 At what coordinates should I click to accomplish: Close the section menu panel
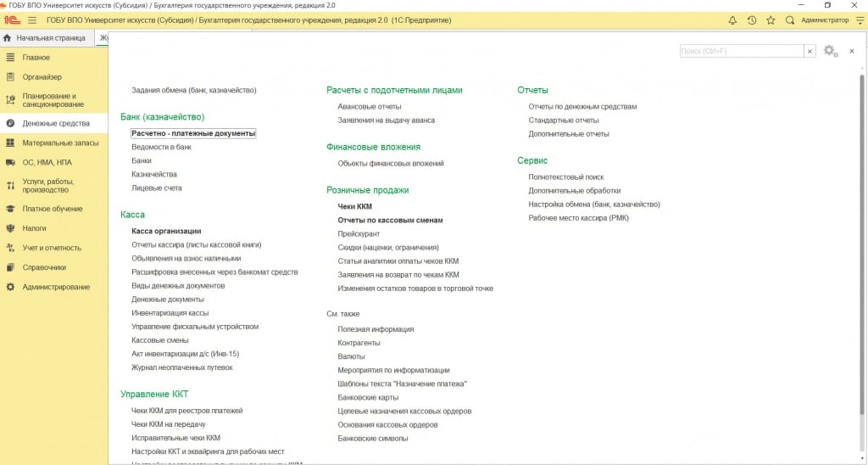click(x=852, y=51)
